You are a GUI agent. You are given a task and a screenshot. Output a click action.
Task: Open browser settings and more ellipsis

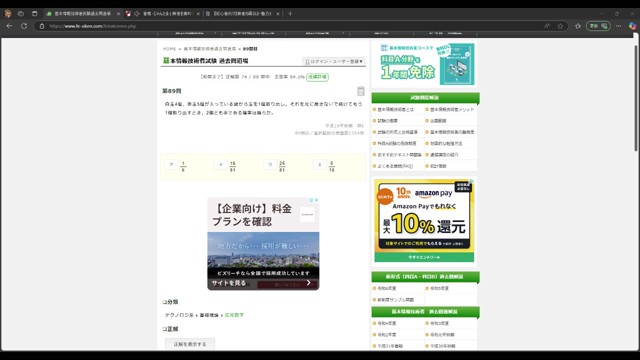click(619, 26)
